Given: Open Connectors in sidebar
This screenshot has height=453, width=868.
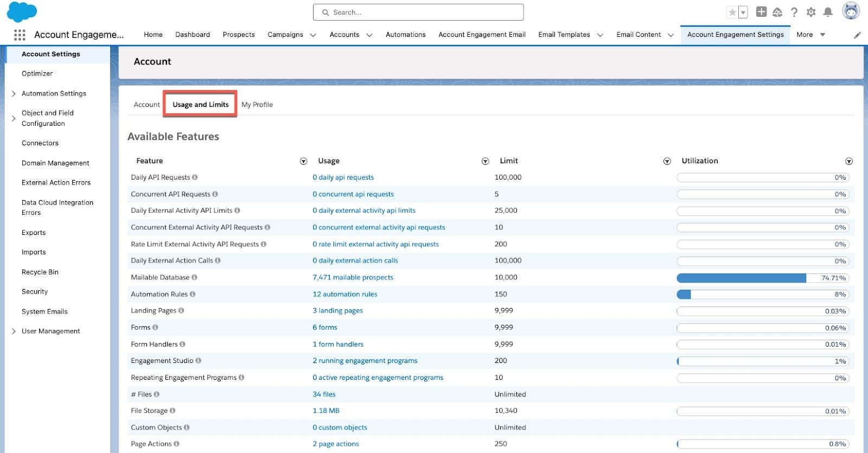Looking at the screenshot, I should [x=40, y=143].
